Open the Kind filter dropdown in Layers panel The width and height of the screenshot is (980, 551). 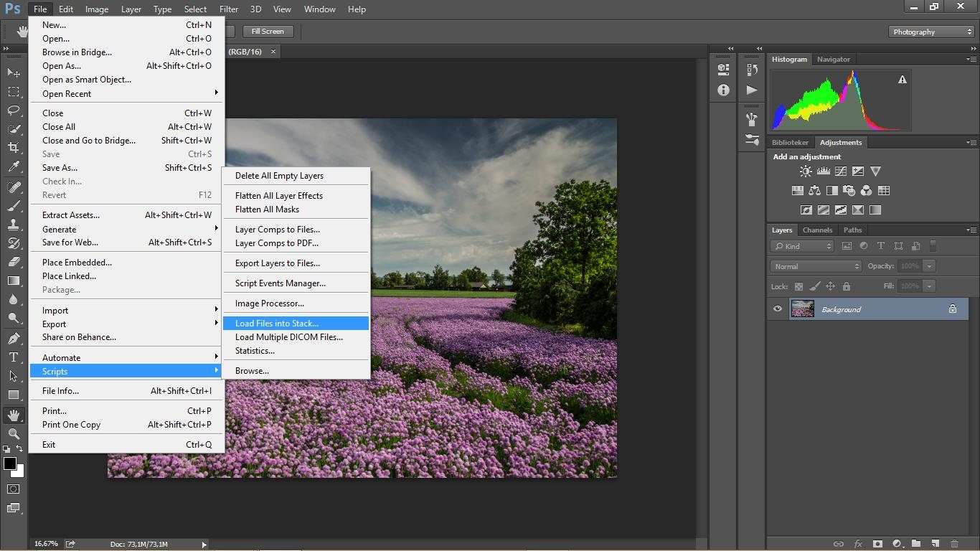[801, 245]
